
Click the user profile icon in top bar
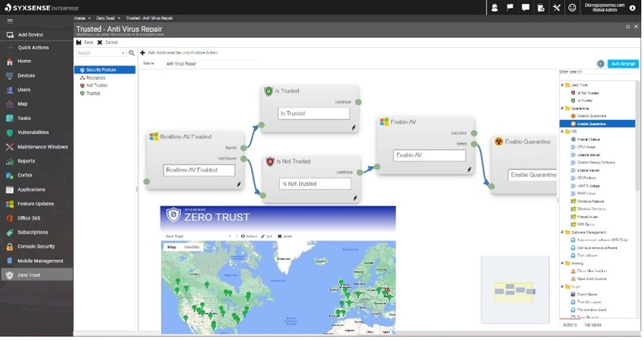point(494,7)
